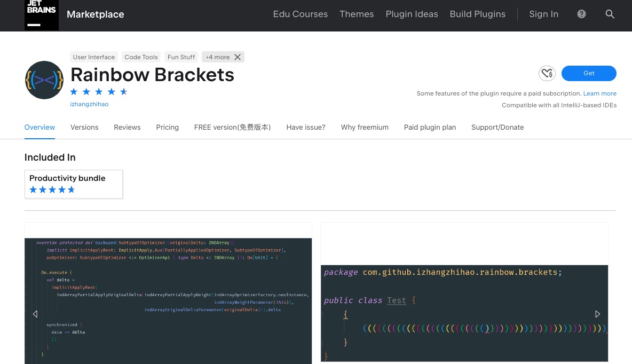Click the Rainbow Brackets title
Viewport: 632px width, 364px height.
[x=152, y=75]
